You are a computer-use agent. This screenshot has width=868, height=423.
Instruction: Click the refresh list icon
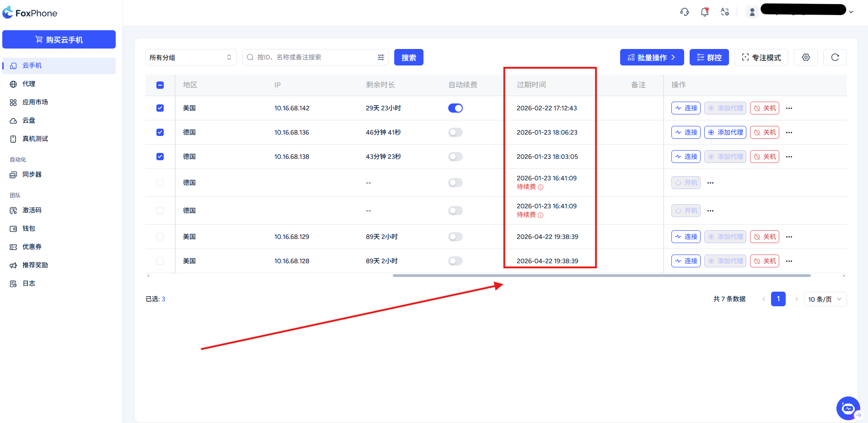point(835,57)
